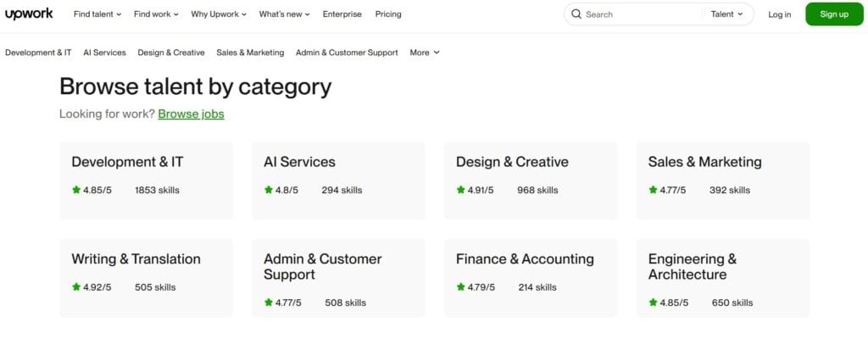The width and height of the screenshot is (868, 350).
Task: Expand the Find talent menu
Action: tap(97, 14)
